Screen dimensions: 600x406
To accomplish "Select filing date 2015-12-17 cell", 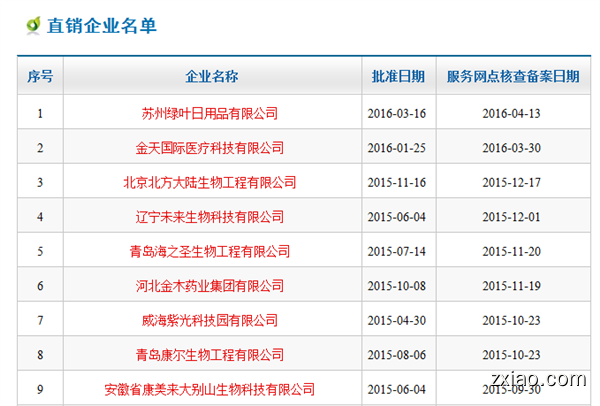I will click(512, 183).
